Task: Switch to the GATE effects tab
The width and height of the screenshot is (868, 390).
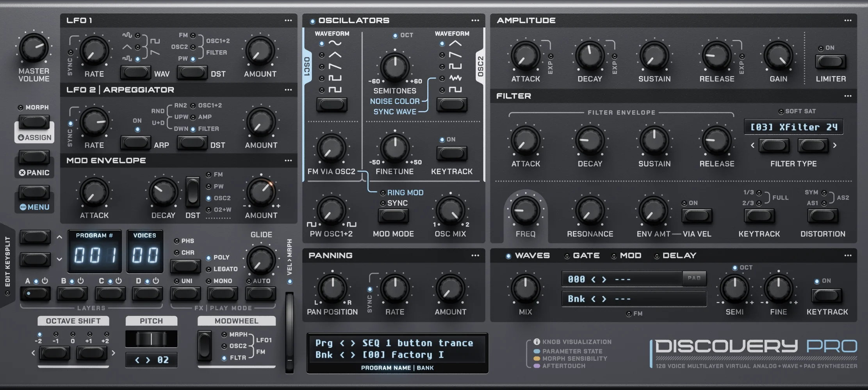Action: (x=586, y=255)
